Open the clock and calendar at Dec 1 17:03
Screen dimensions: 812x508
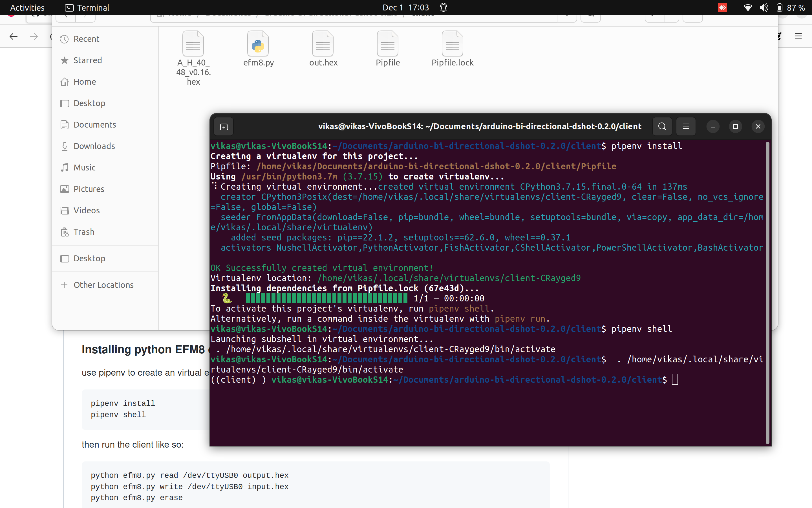pyautogui.click(x=406, y=7)
